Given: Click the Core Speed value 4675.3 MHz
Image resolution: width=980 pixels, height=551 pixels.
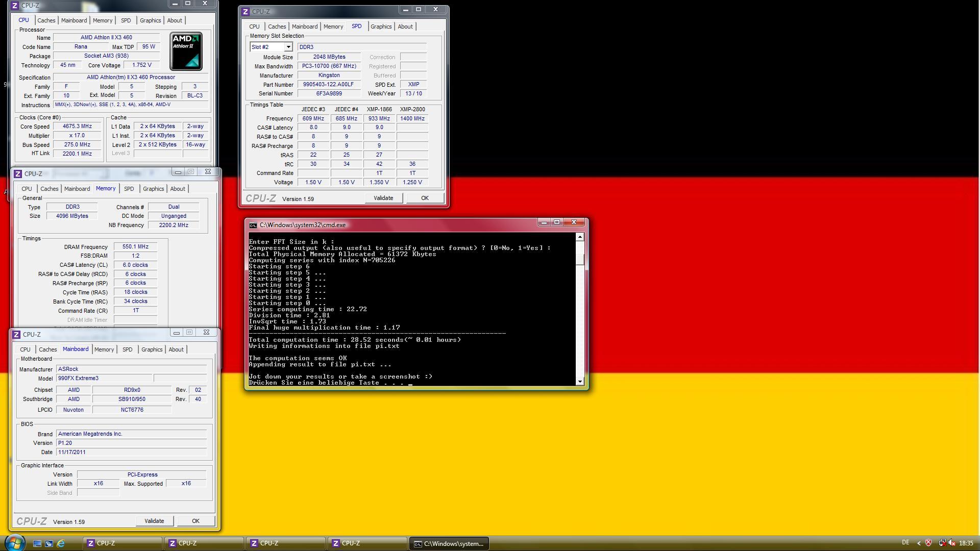Looking at the screenshot, I should pyautogui.click(x=78, y=127).
